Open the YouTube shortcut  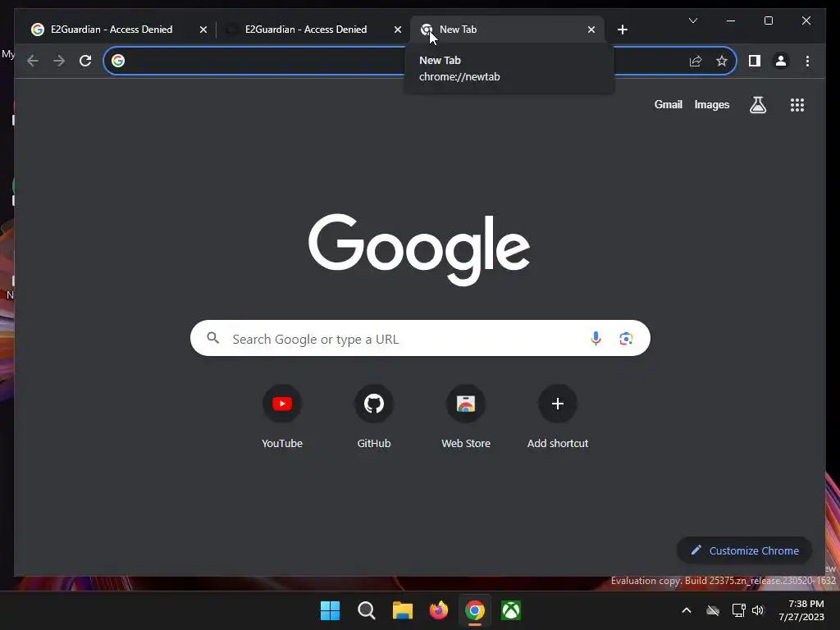coord(282,418)
